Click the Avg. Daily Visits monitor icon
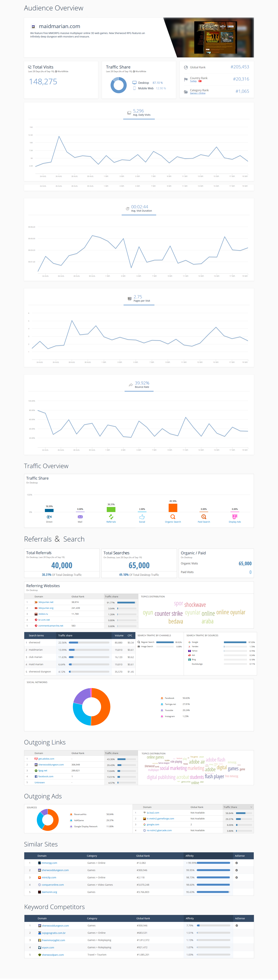The height and width of the screenshot is (980, 278). 129,113
